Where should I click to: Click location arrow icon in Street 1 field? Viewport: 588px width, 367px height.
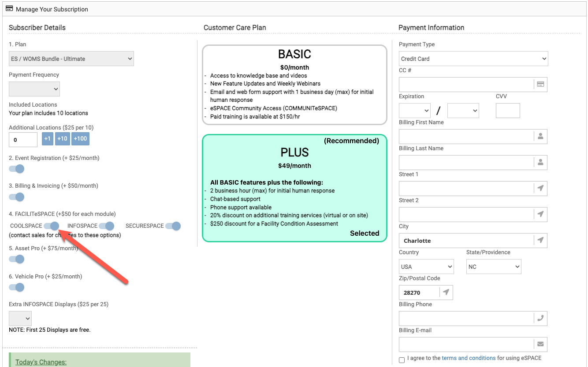pos(540,189)
